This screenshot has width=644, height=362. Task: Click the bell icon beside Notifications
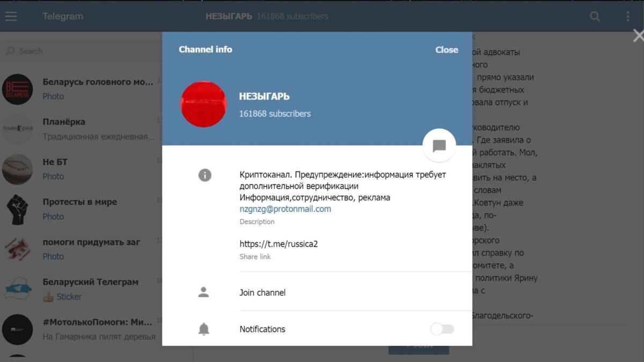(x=204, y=329)
